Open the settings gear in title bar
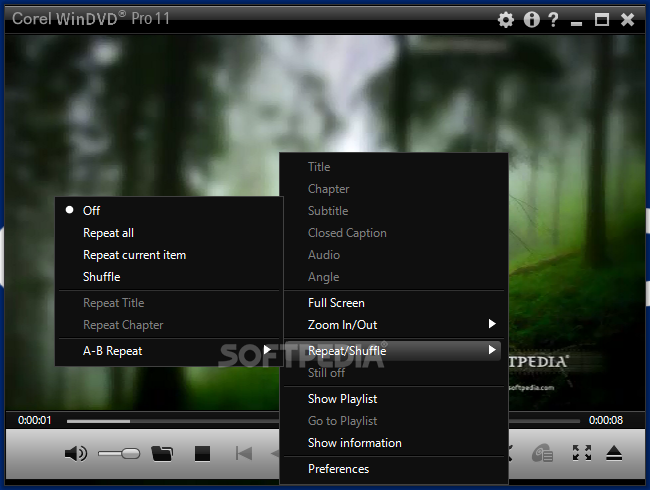This screenshot has width=650, height=490. [506, 19]
